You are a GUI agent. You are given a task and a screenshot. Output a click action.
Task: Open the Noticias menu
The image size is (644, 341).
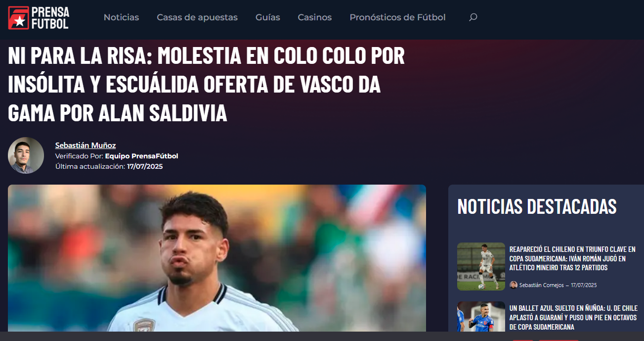(121, 17)
